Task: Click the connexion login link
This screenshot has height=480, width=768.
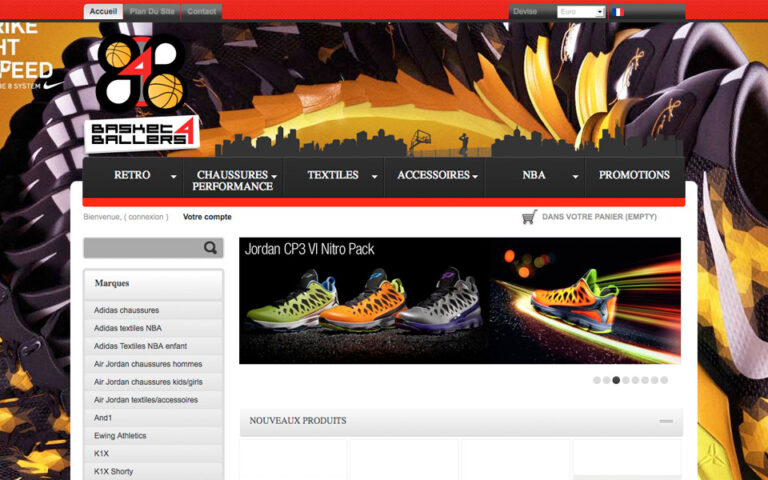Action: click(x=146, y=217)
